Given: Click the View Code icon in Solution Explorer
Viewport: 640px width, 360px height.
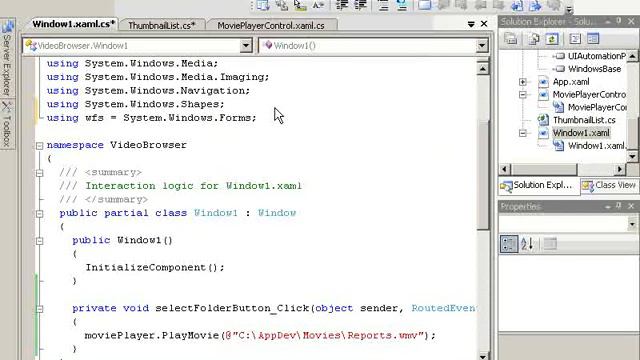Looking at the screenshot, I should pos(575,39).
